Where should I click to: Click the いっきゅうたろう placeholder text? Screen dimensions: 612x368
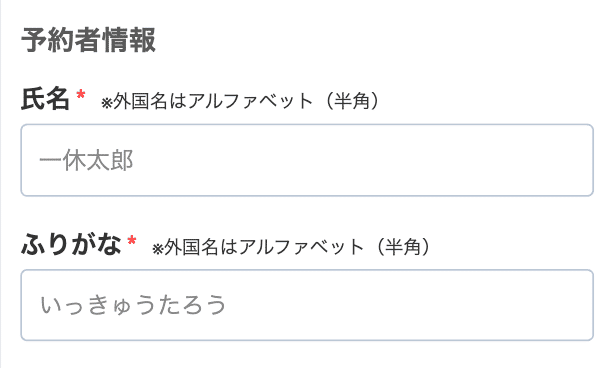point(133,305)
